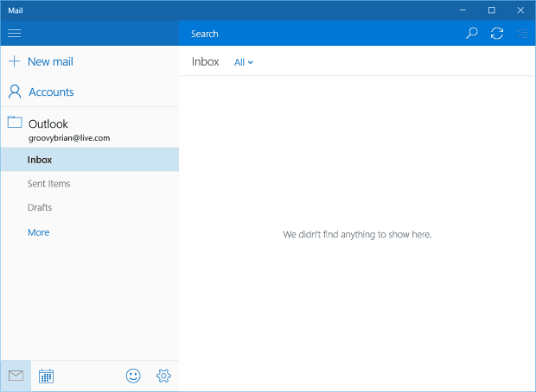Click the Outlook folder icon
The height and width of the screenshot is (392, 536).
(x=15, y=122)
